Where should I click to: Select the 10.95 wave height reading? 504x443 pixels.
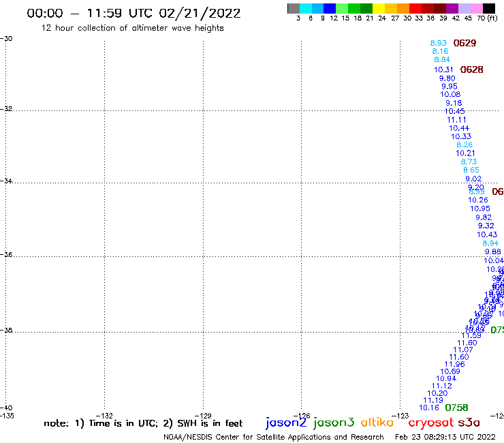coord(480,209)
